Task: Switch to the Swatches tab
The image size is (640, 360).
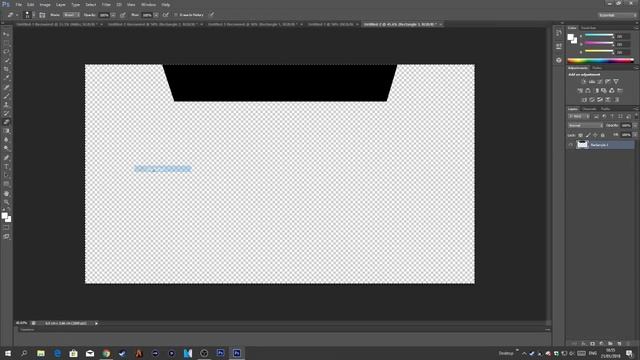Action: (x=589, y=28)
